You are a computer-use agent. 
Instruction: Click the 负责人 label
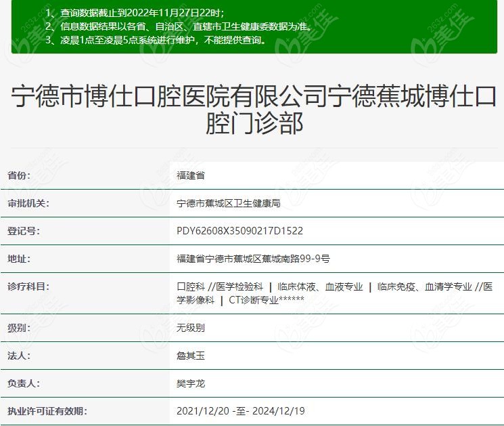pyautogui.click(x=24, y=383)
